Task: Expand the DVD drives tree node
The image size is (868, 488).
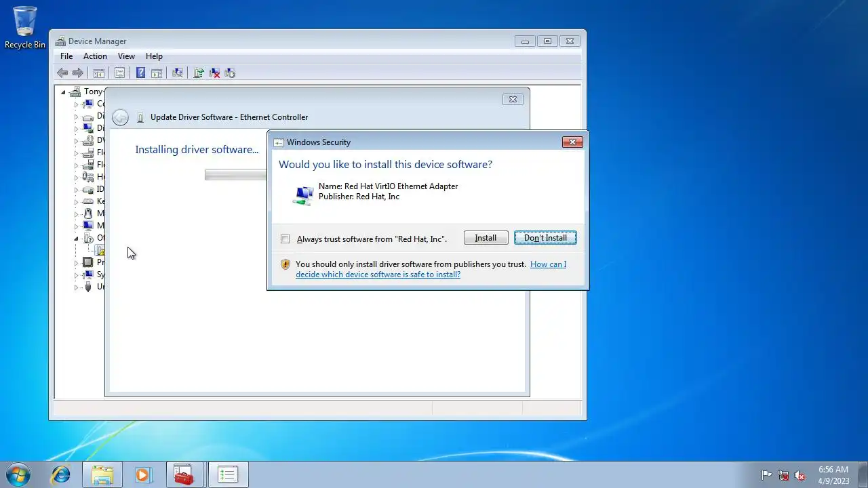Action: [76, 141]
